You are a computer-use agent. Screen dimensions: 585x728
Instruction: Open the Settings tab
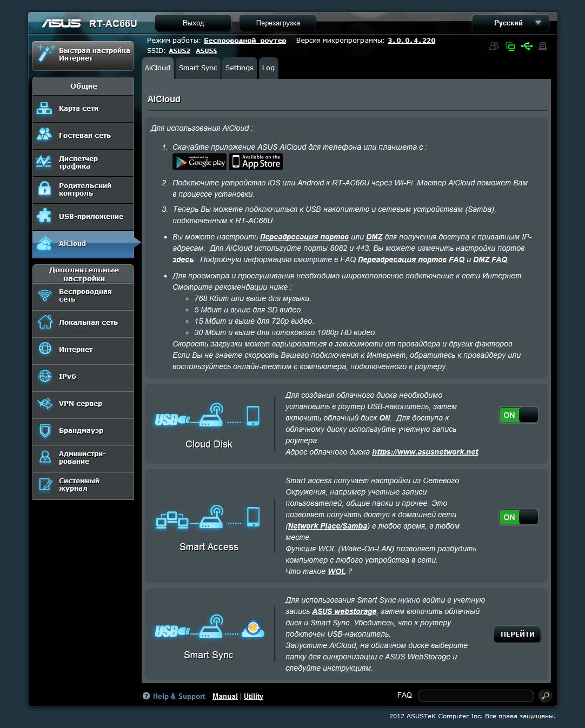click(240, 68)
